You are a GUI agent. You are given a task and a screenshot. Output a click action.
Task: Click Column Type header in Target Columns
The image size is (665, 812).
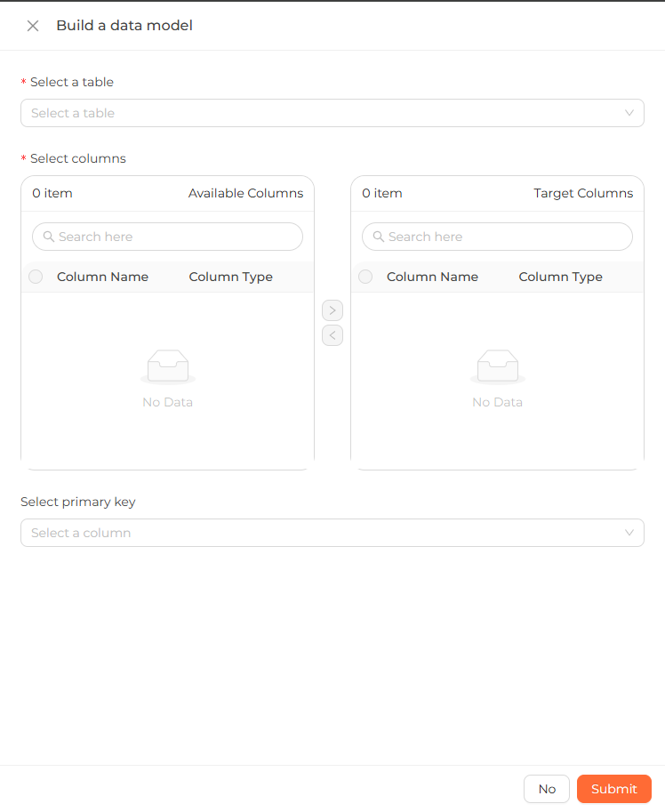[x=560, y=277]
